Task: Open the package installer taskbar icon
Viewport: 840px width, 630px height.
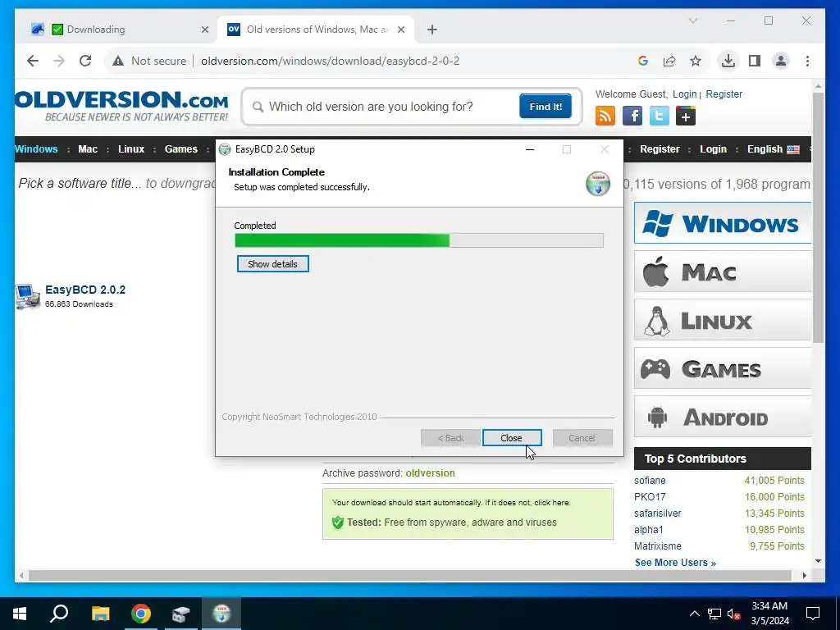Action: [x=181, y=614]
